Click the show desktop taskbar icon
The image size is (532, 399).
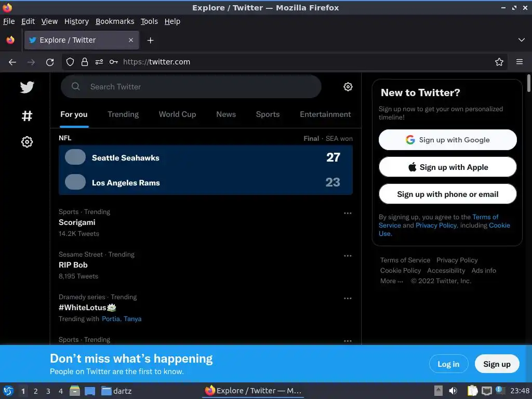[x=90, y=391]
